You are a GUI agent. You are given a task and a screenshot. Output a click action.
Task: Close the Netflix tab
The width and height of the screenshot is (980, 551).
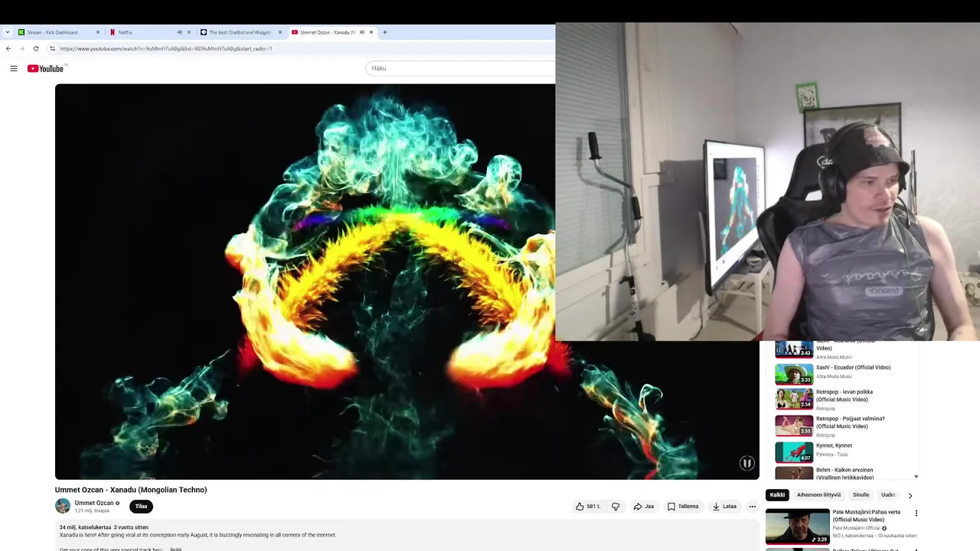click(189, 32)
